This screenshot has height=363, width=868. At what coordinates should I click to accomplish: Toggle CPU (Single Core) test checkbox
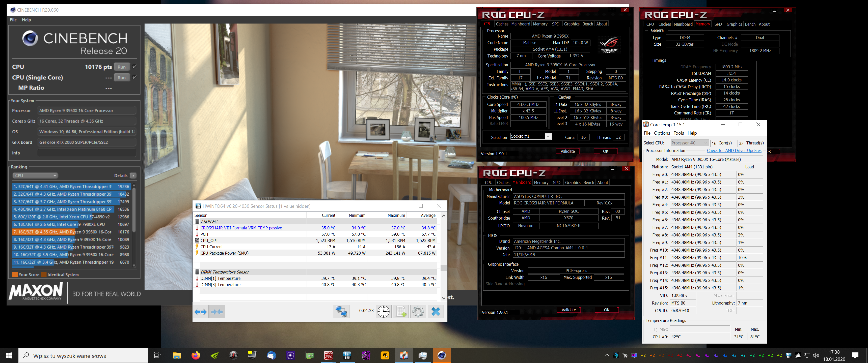[134, 77]
